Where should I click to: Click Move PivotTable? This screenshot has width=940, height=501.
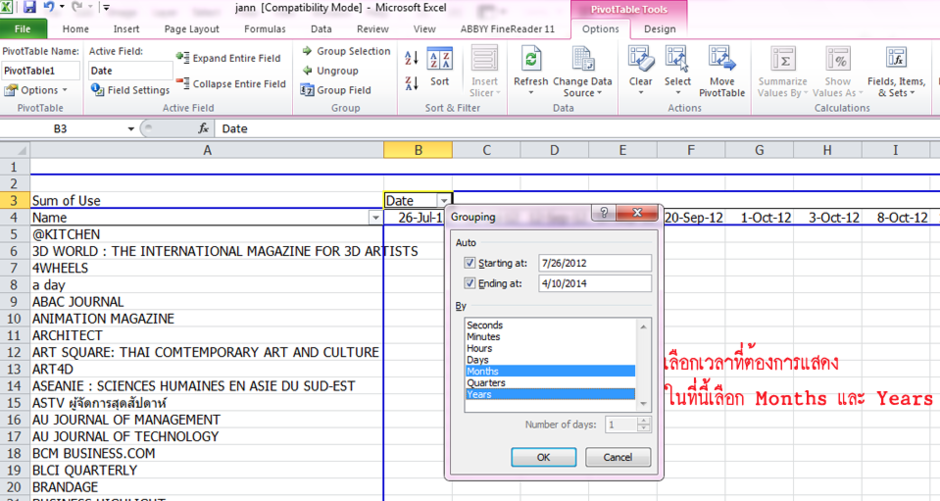pos(722,71)
